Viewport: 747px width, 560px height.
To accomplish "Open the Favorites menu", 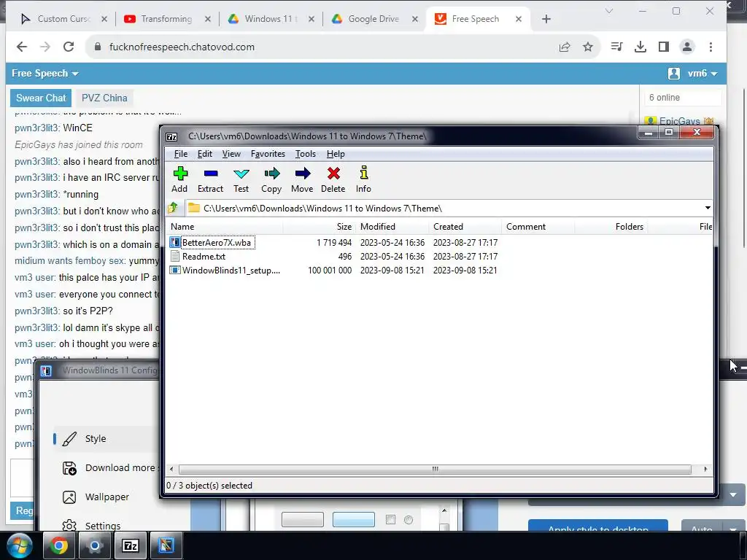I will 268,154.
